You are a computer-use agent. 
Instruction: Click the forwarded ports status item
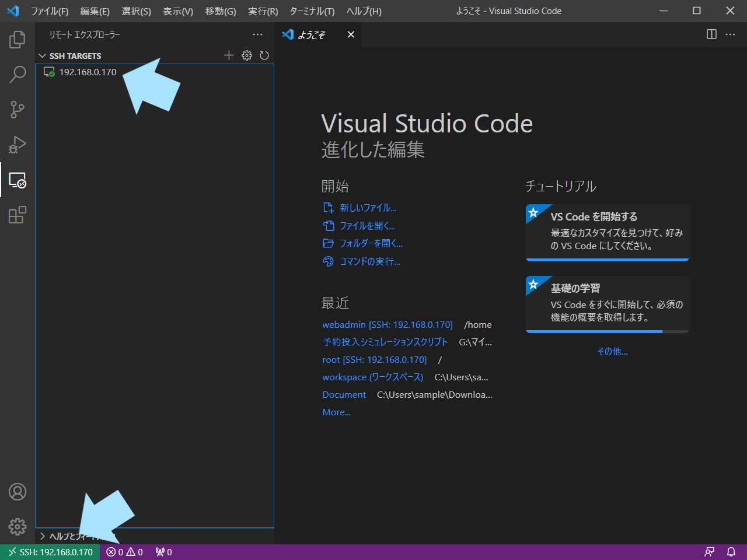point(163,552)
